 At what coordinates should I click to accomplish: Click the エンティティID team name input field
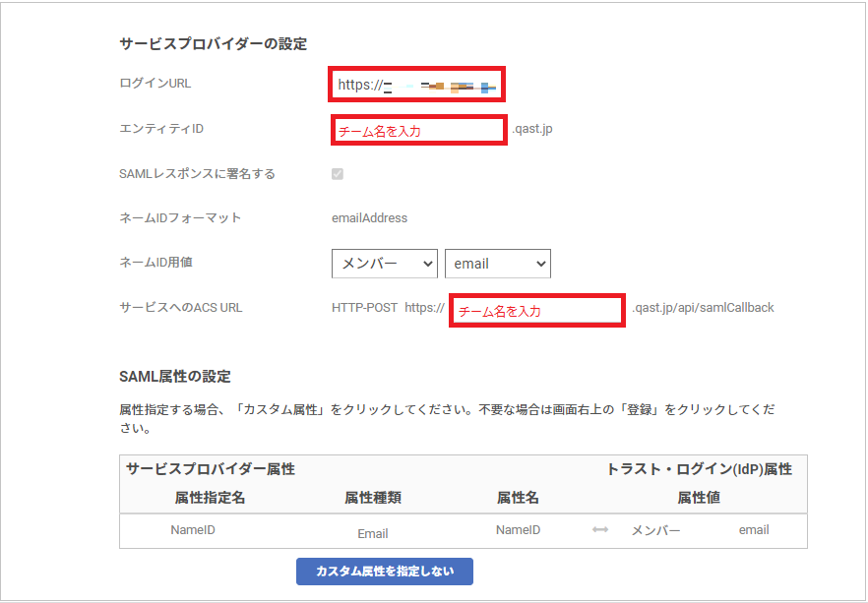pos(418,129)
